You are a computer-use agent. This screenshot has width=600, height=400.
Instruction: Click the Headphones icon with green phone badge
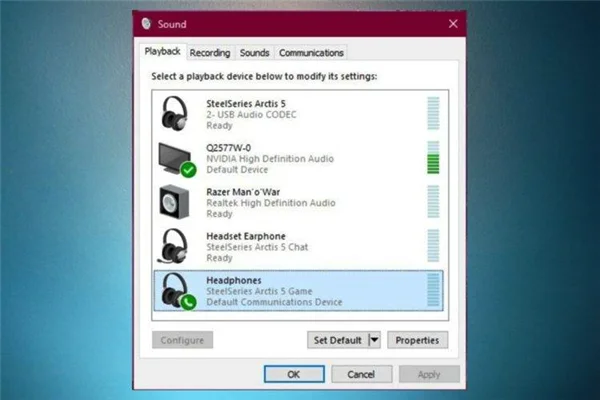(178, 291)
